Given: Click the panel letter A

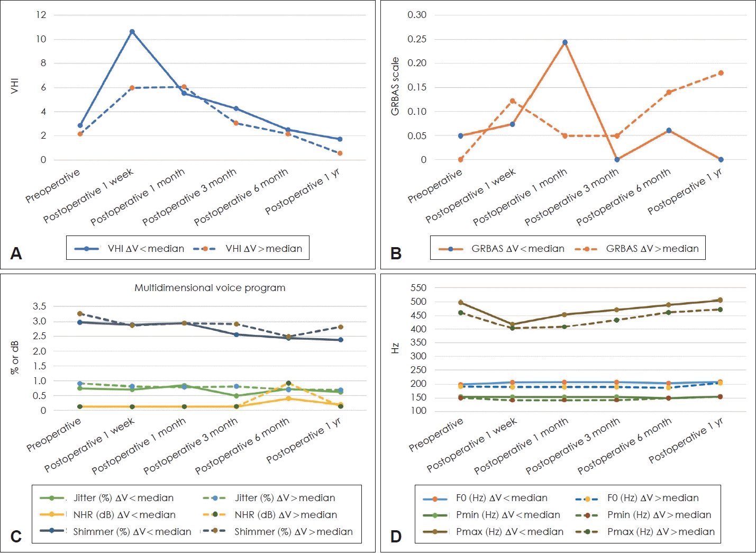Looking at the screenshot, I should pyautogui.click(x=16, y=253).
